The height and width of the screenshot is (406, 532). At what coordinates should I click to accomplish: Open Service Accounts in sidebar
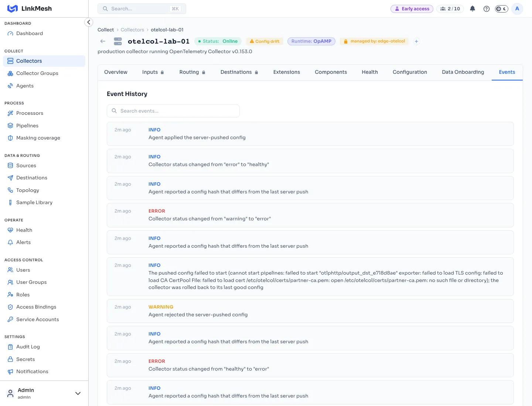tap(44, 319)
